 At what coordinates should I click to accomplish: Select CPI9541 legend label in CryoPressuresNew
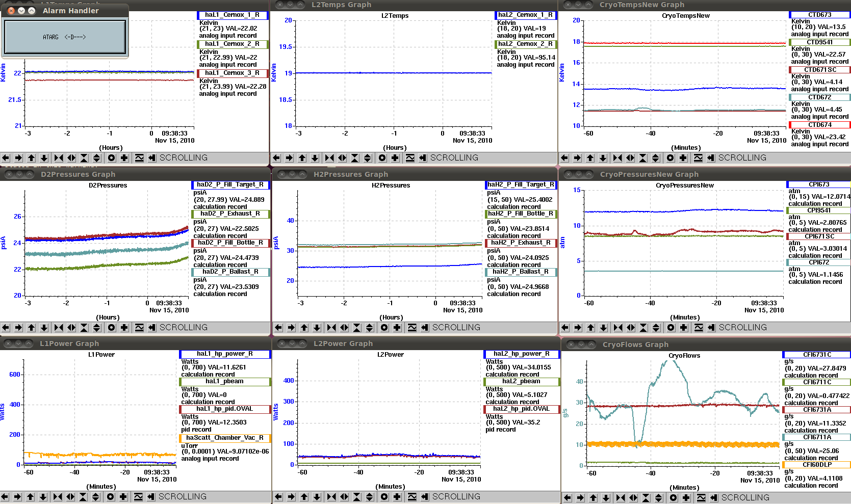point(819,210)
